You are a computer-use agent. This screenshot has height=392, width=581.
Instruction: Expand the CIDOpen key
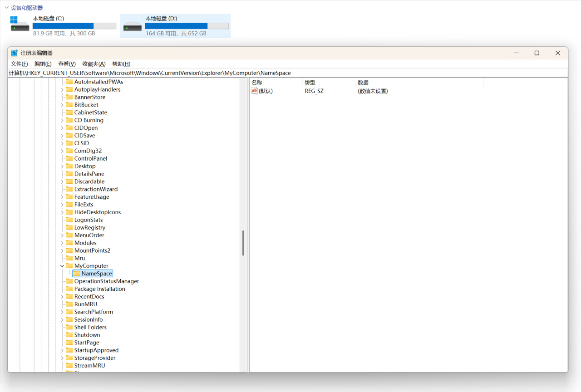tap(62, 128)
